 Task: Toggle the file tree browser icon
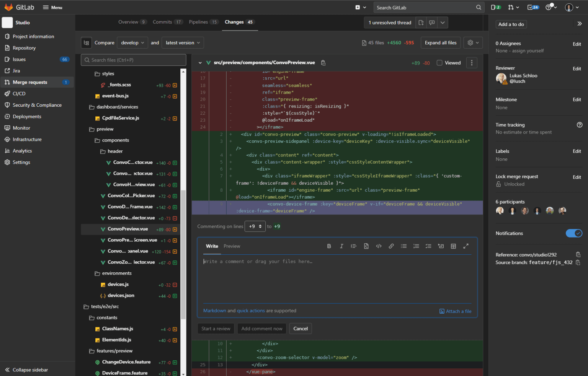point(87,43)
